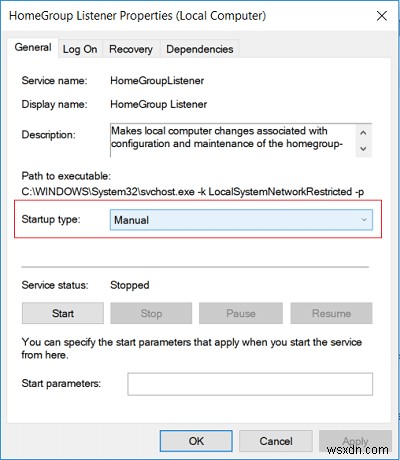Click the disabled Pause button

(241, 313)
